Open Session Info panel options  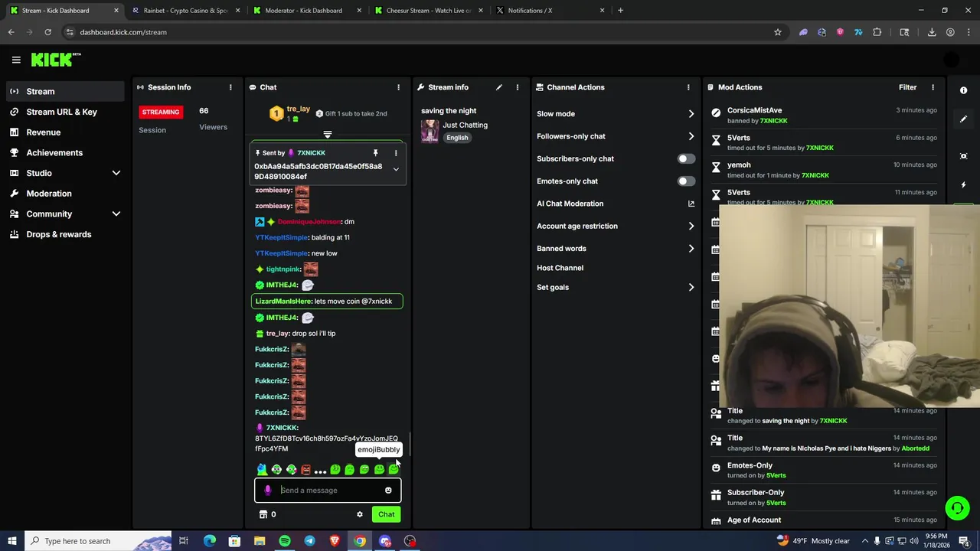pyautogui.click(x=230, y=87)
